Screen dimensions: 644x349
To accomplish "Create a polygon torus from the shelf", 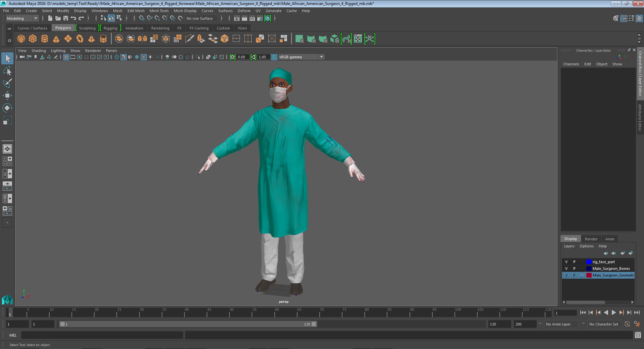I will pos(80,39).
